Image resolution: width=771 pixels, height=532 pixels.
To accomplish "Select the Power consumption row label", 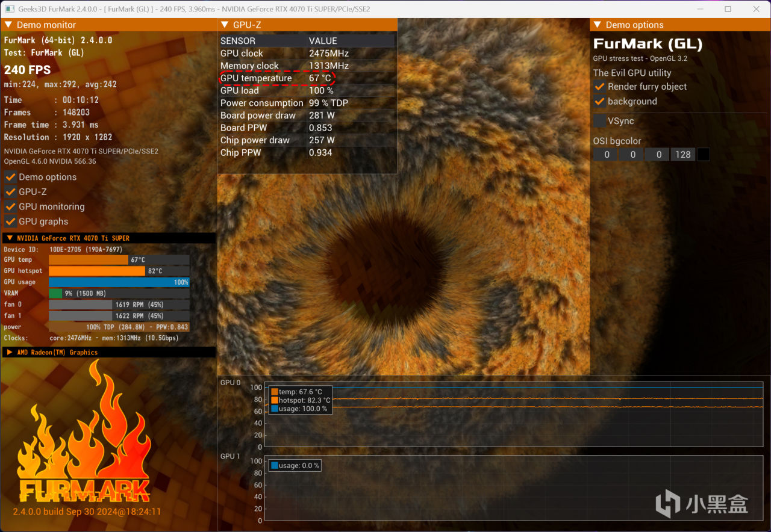I will coord(262,103).
